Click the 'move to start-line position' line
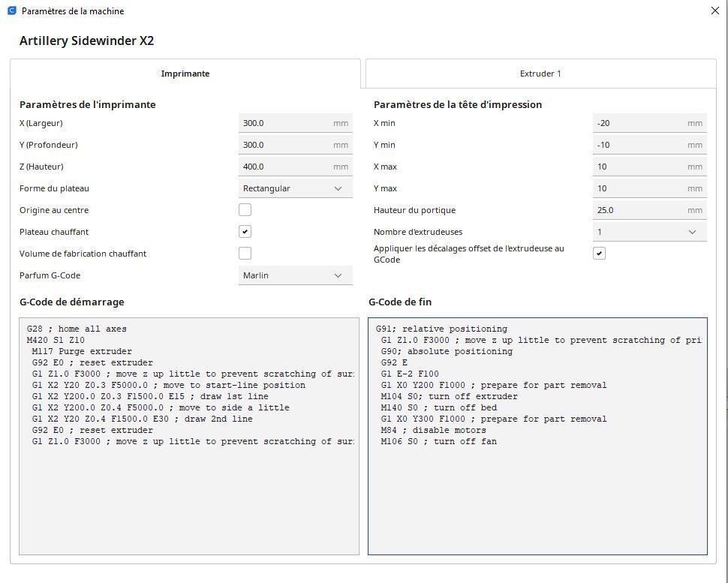The width and height of the screenshot is (728, 583). pos(169,385)
